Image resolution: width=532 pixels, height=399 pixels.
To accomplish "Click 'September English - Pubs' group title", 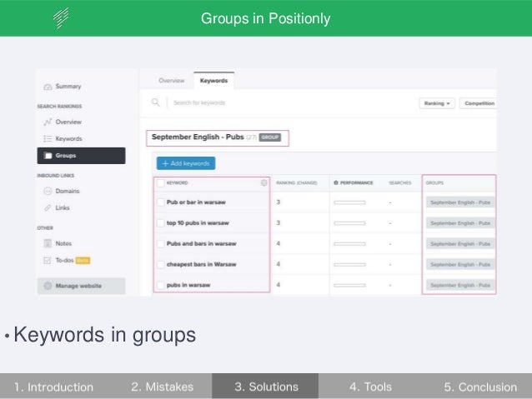I will (198, 137).
